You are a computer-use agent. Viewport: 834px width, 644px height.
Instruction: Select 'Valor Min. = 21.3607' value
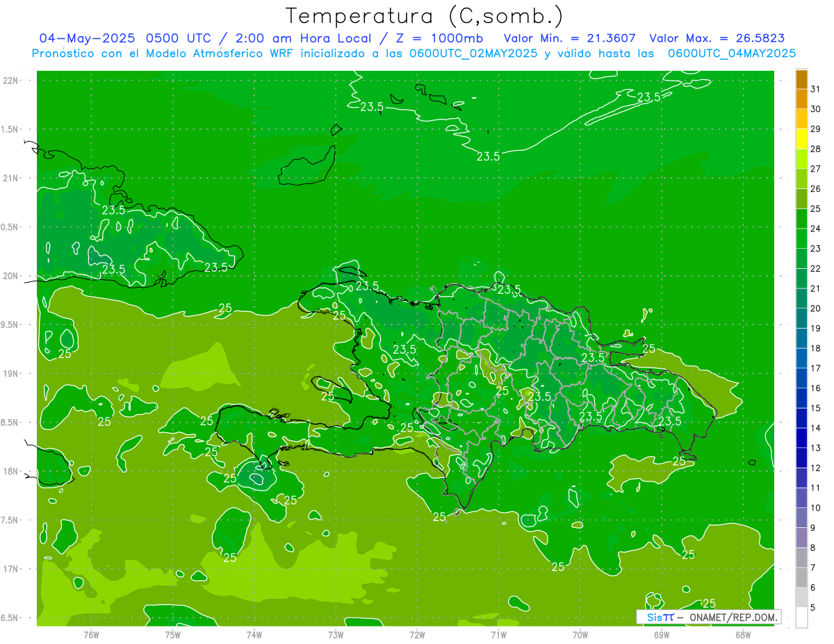569,38
